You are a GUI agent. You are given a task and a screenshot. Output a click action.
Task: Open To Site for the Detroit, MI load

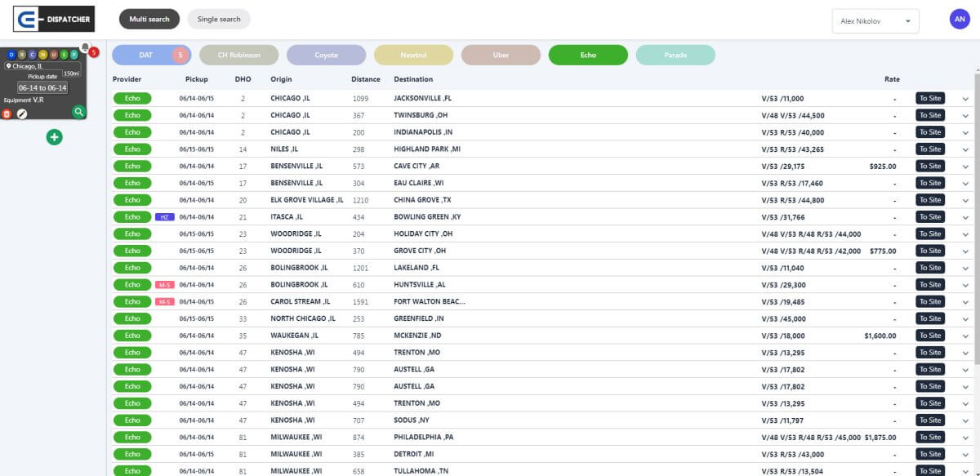(930, 454)
